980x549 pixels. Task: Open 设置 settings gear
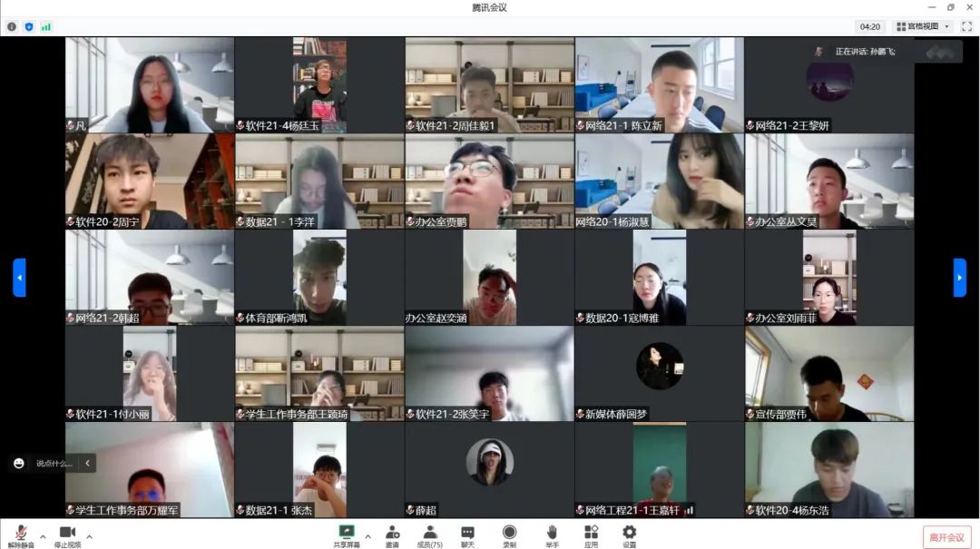click(629, 535)
